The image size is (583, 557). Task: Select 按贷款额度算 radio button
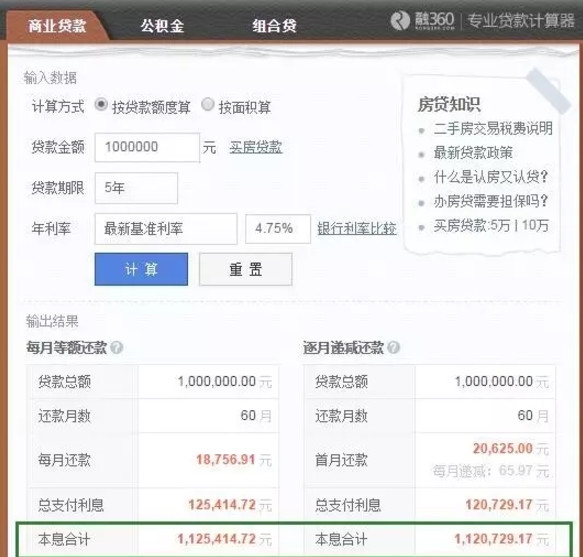tap(101, 104)
